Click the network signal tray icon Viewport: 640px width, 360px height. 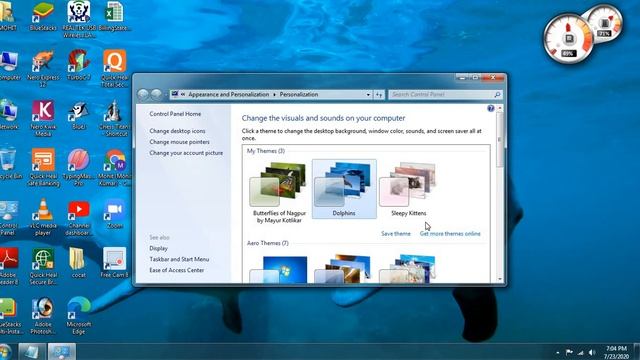(x=580, y=352)
